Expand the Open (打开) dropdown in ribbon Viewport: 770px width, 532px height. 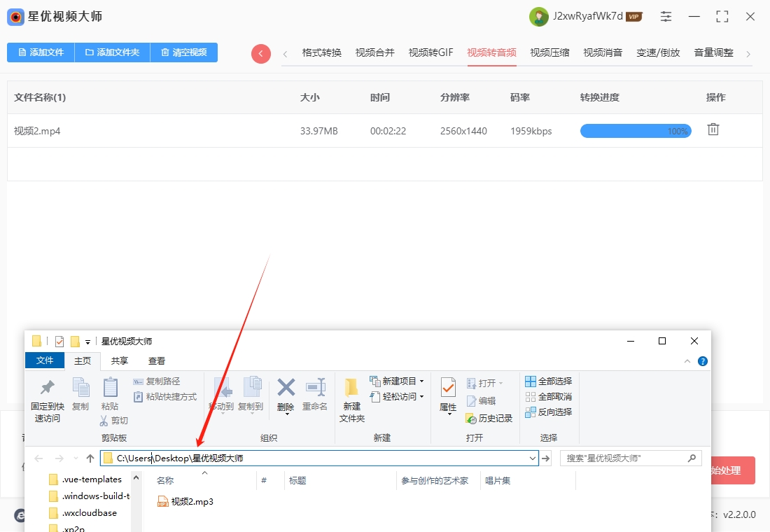[485, 383]
